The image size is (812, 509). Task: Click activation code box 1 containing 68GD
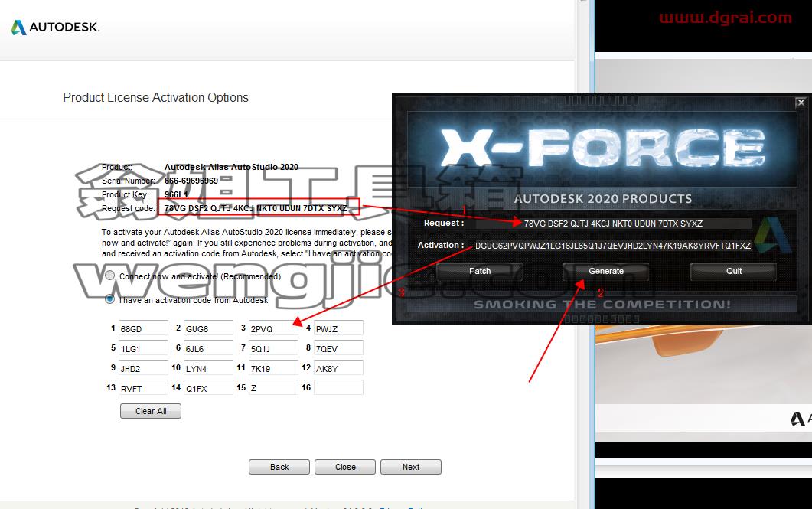[143, 328]
